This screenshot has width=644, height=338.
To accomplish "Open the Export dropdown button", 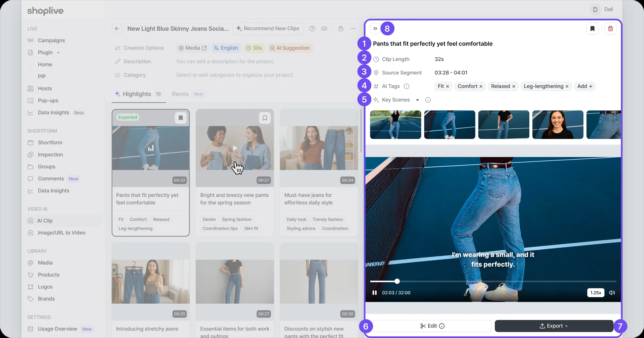I will (554, 326).
